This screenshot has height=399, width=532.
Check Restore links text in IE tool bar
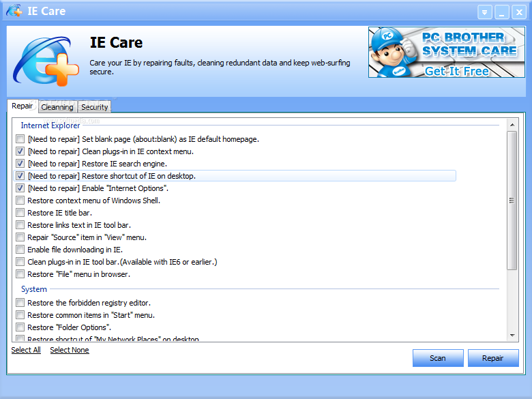pyautogui.click(x=20, y=225)
